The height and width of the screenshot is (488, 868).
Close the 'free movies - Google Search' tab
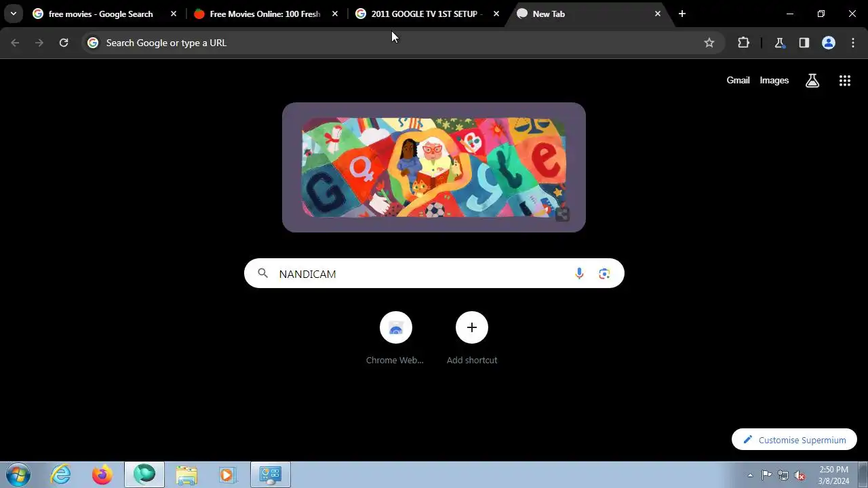pyautogui.click(x=174, y=14)
